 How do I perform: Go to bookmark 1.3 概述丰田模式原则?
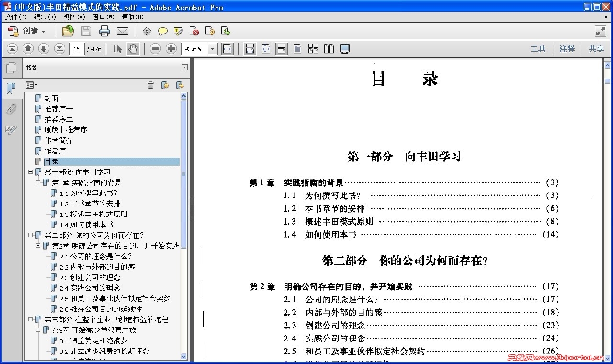click(93, 214)
